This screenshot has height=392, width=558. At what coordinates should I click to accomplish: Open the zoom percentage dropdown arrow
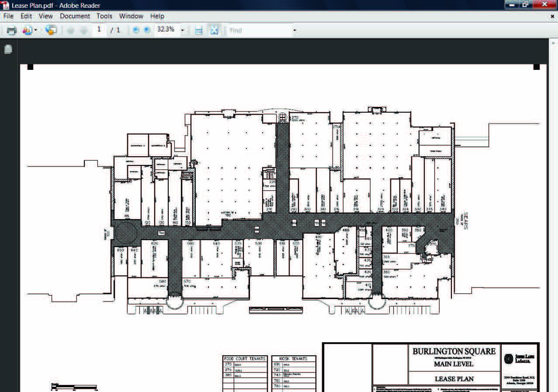[x=182, y=30]
